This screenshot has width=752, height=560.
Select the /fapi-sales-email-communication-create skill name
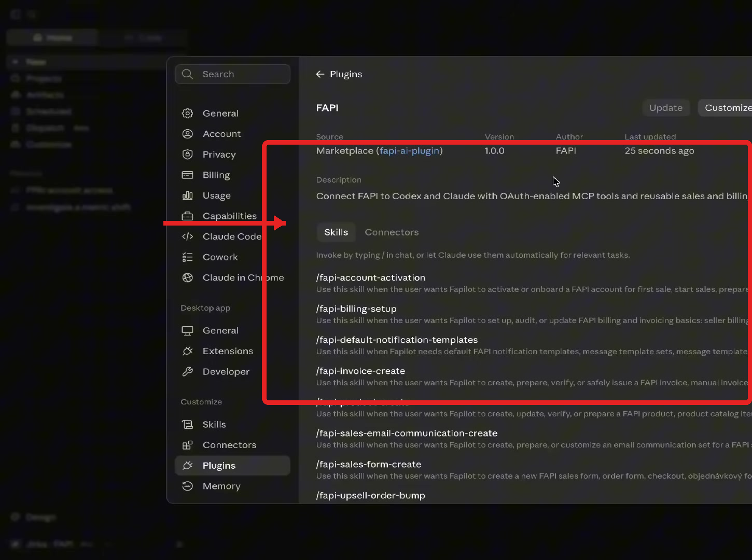[407, 433]
